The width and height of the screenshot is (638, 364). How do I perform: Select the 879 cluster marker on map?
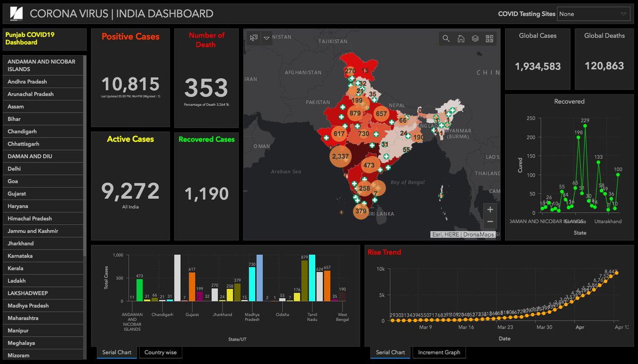(x=355, y=113)
